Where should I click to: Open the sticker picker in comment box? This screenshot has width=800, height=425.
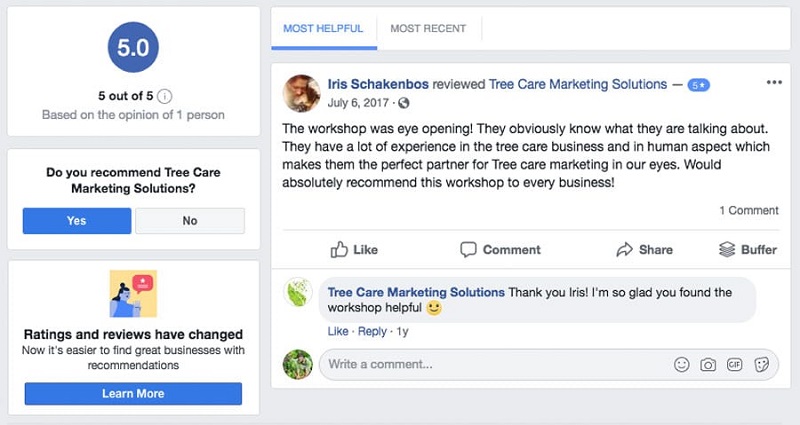[x=761, y=364]
